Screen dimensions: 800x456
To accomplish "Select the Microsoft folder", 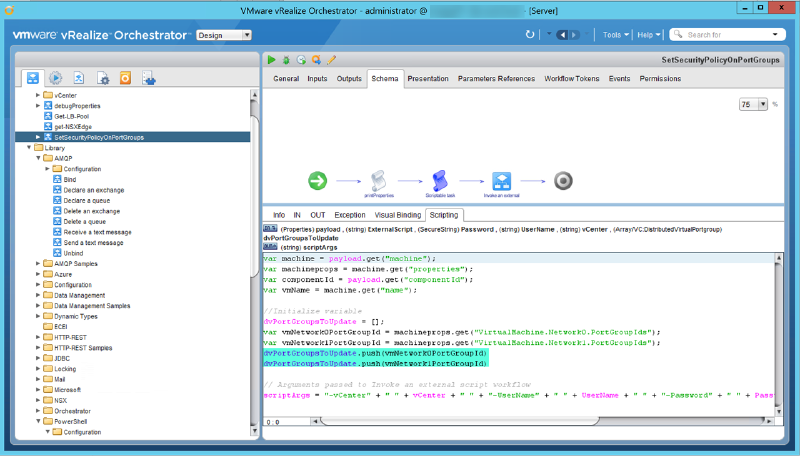I will [x=62, y=390].
